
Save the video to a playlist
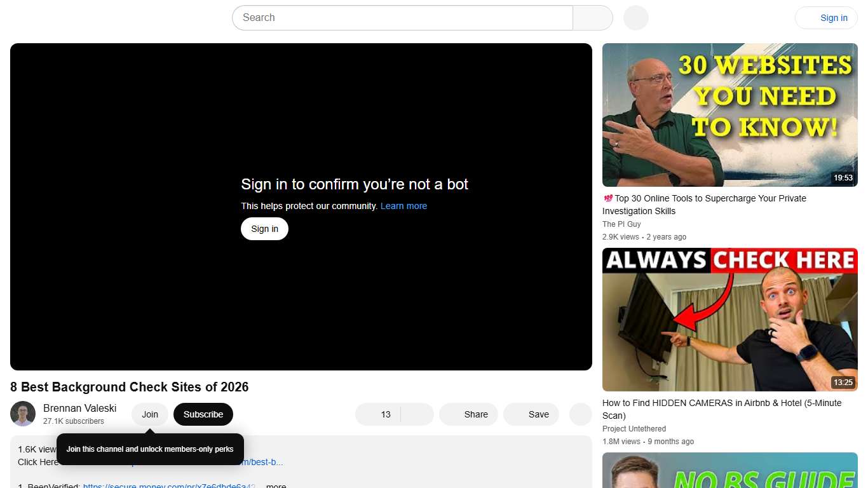pyautogui.click(x=531, y=414)
